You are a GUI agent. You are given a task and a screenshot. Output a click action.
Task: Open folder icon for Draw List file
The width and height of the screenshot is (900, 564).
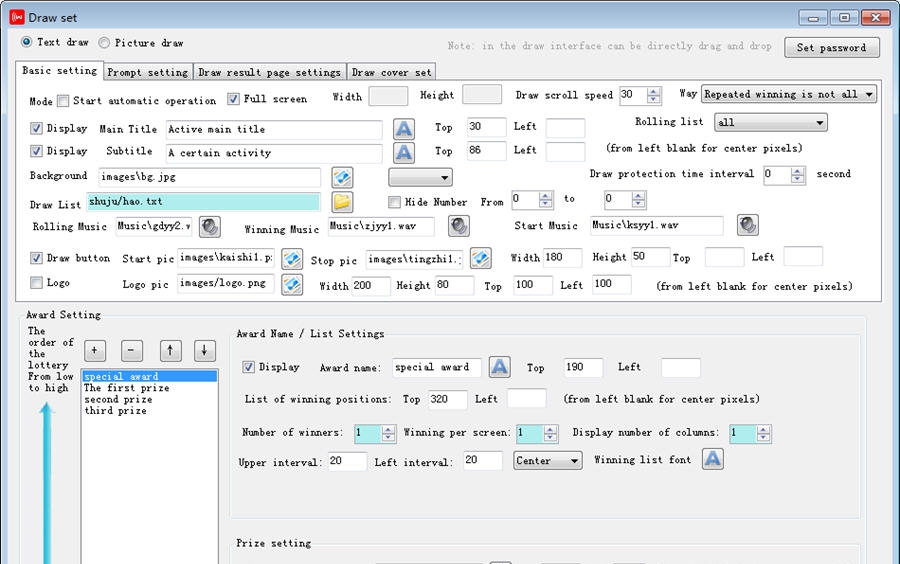(342, 202)
